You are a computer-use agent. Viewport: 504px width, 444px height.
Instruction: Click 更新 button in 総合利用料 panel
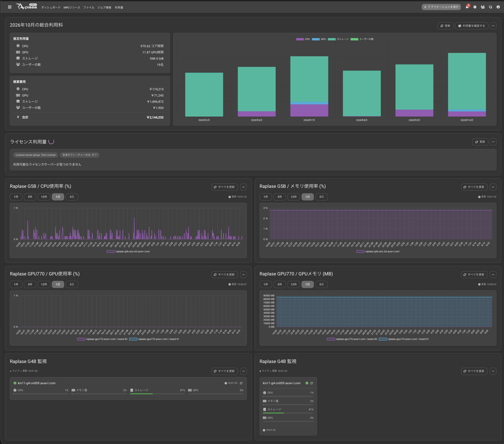(445, 26)
